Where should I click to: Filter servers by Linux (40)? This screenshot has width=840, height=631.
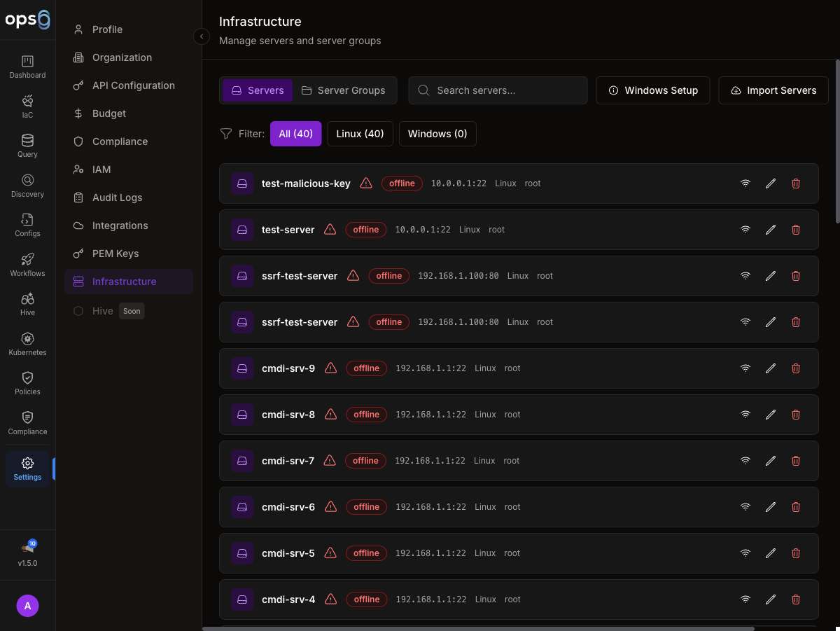coord(360,134)
